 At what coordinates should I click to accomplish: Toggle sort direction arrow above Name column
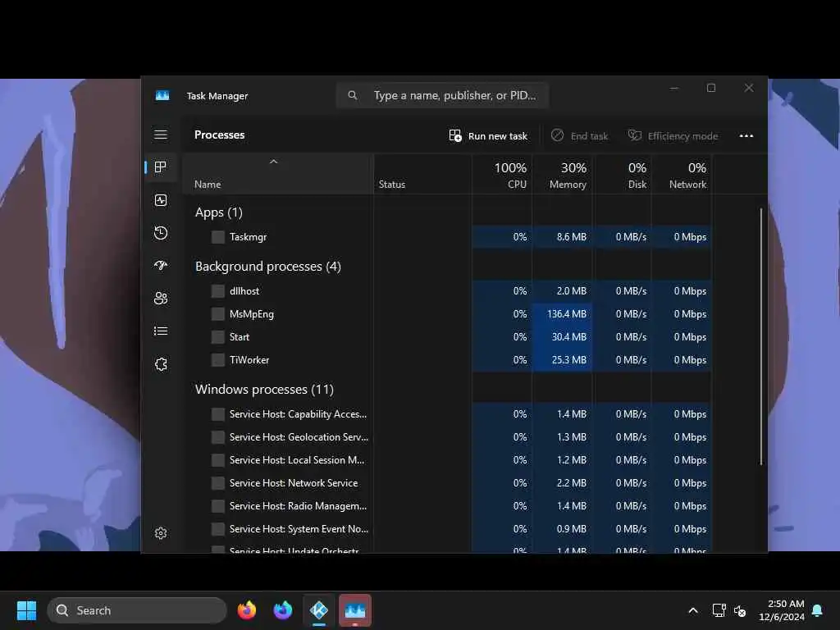[273, 162]
